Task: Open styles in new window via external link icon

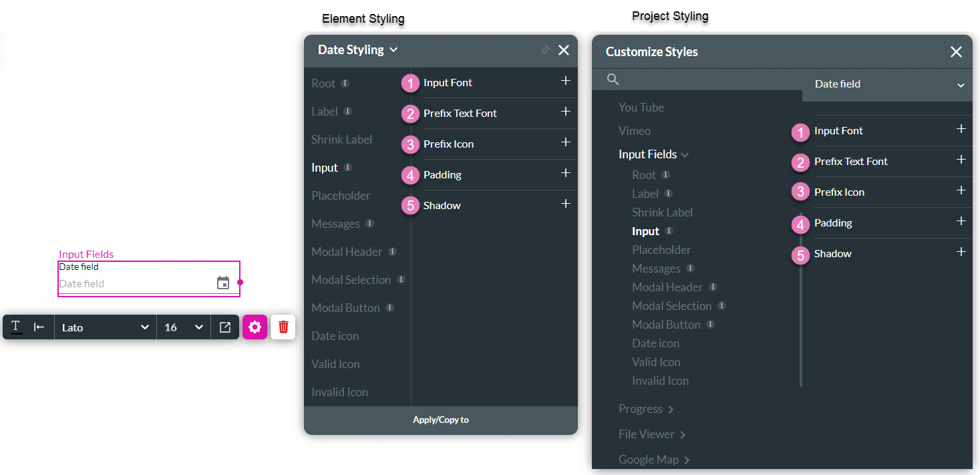Action: [225, 327]
